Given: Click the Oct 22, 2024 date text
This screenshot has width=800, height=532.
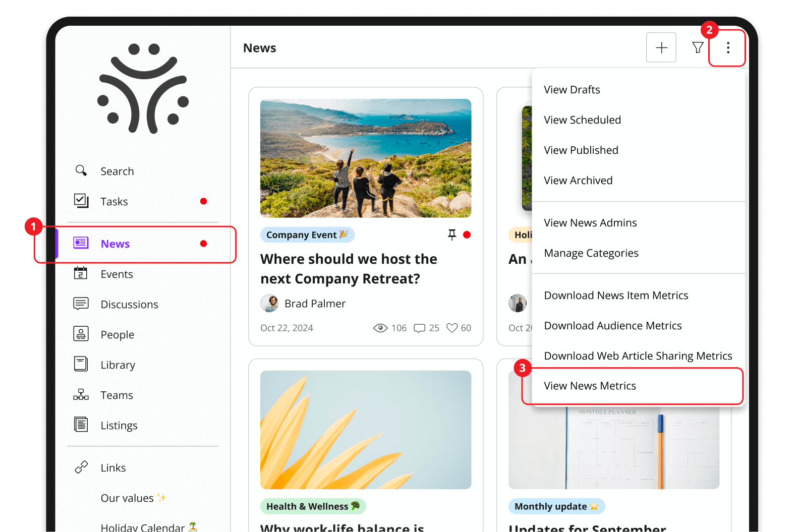Looking at the screenshot, I should coord(287,328).
